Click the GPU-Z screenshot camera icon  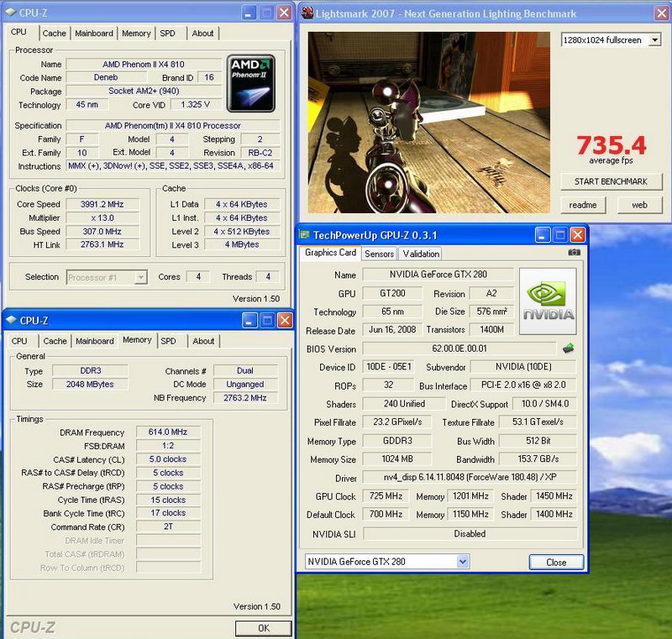(574, 253)
